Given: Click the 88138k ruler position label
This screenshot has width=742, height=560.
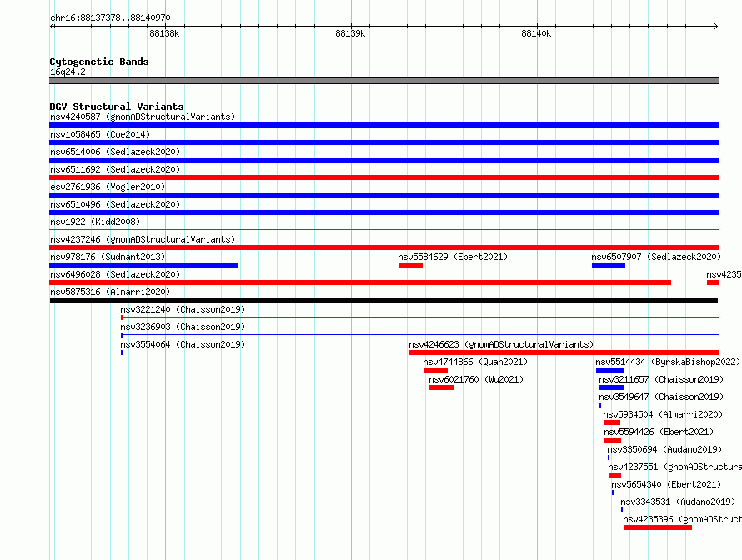Looking at the screenshot, I should [x=164, y=33].
